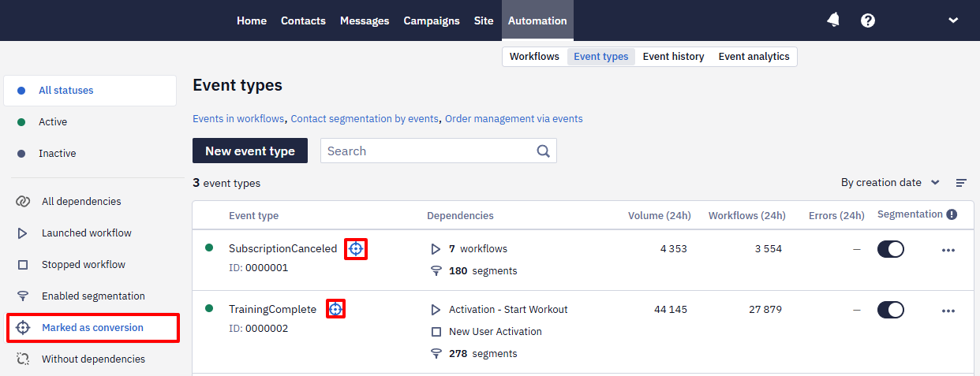This screenshot has height=376, width=980.
Task: Click the Segmentation info icon
Action: tap(952, 214)
